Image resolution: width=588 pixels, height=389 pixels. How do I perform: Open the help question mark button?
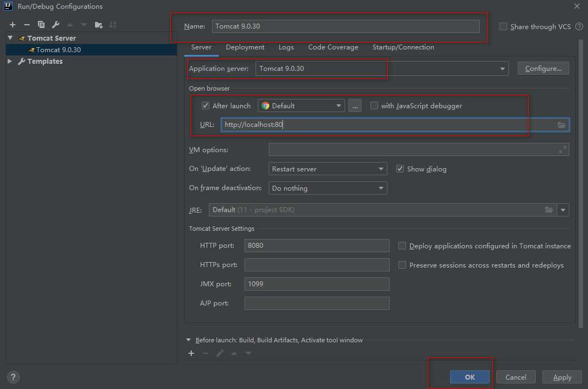[x=13, y=377]
